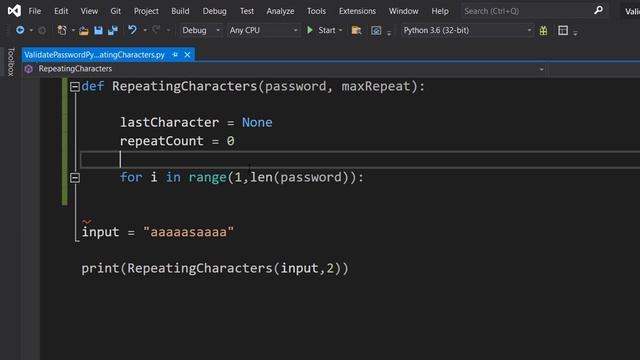Close the ValidatePassword...atingCharacters.py tab

[187, 55]
